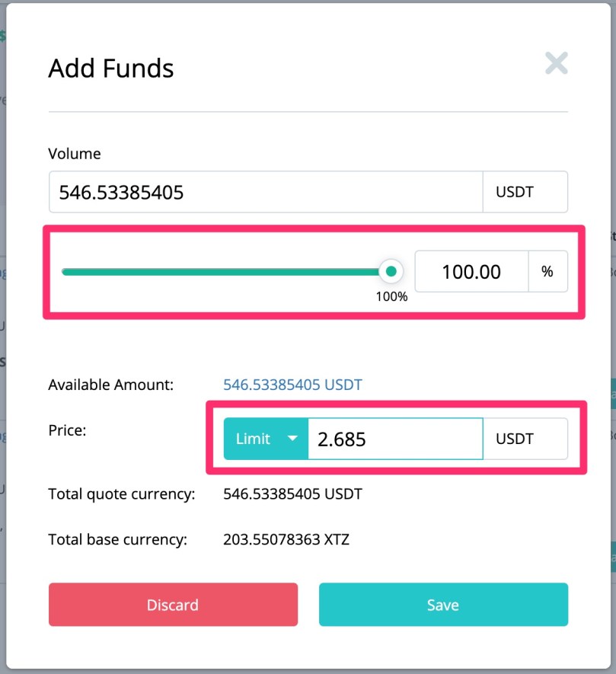Click the Price input showing 2.685

[396, 439]
